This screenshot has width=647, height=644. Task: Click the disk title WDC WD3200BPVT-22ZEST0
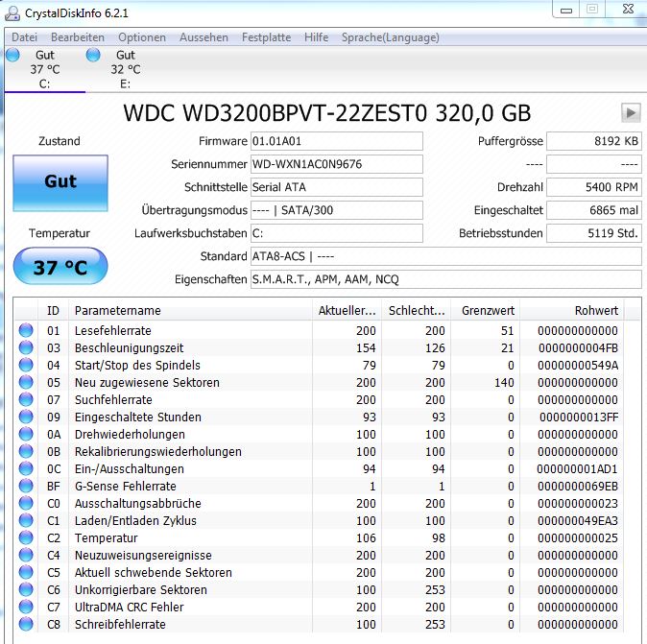(x=326, y=112)
